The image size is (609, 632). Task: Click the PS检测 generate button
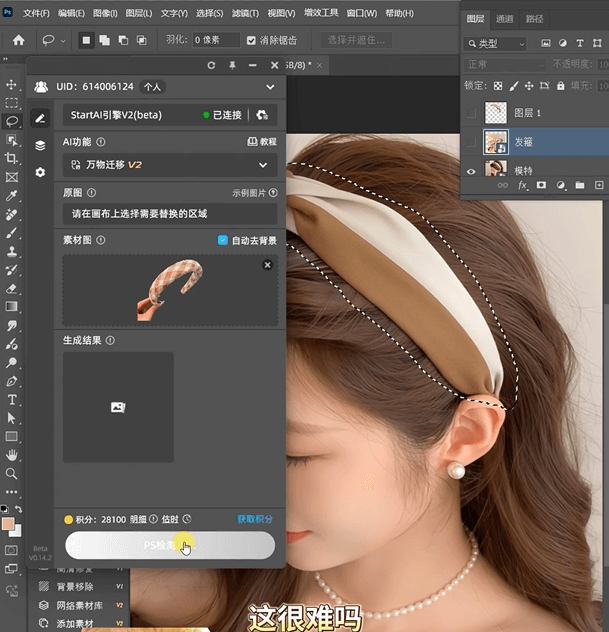tap(170, 545)
